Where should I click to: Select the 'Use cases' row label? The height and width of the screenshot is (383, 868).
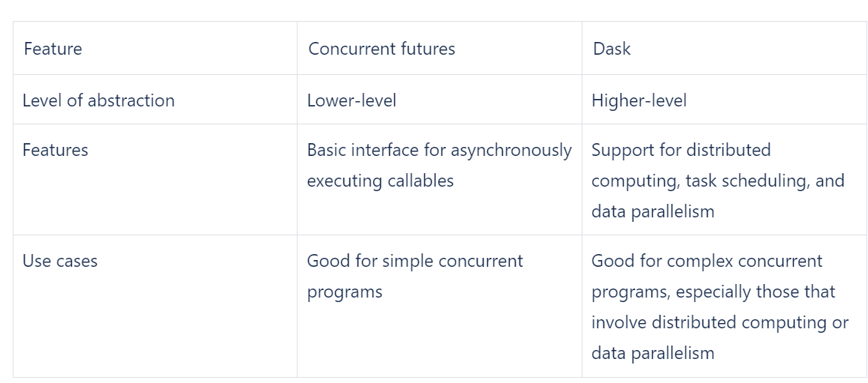(60, 261)
